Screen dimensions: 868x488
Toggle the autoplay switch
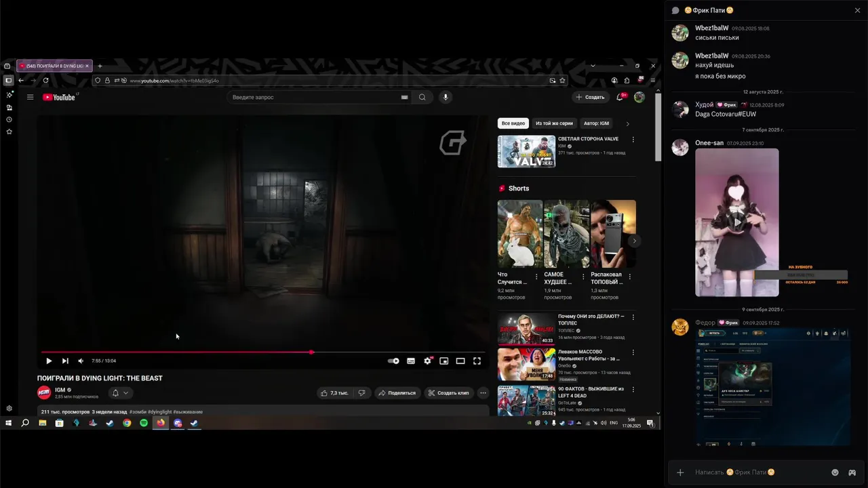point(393,361)
